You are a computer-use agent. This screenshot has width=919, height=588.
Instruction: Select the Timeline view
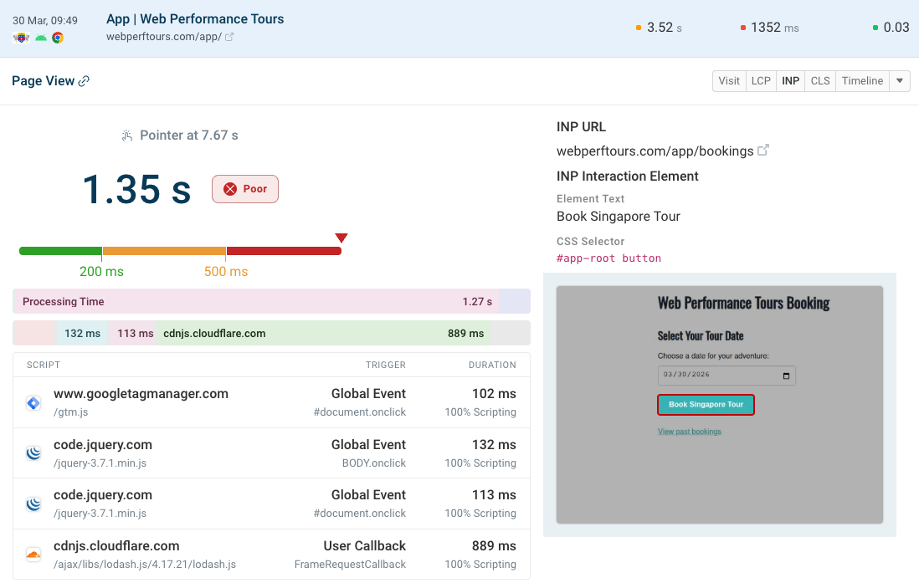point(861,80)
